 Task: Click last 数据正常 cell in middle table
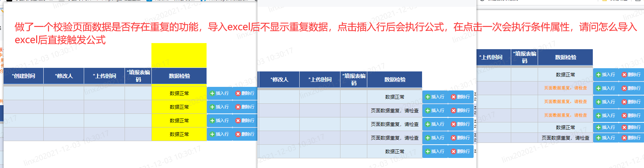coord(395,151)
